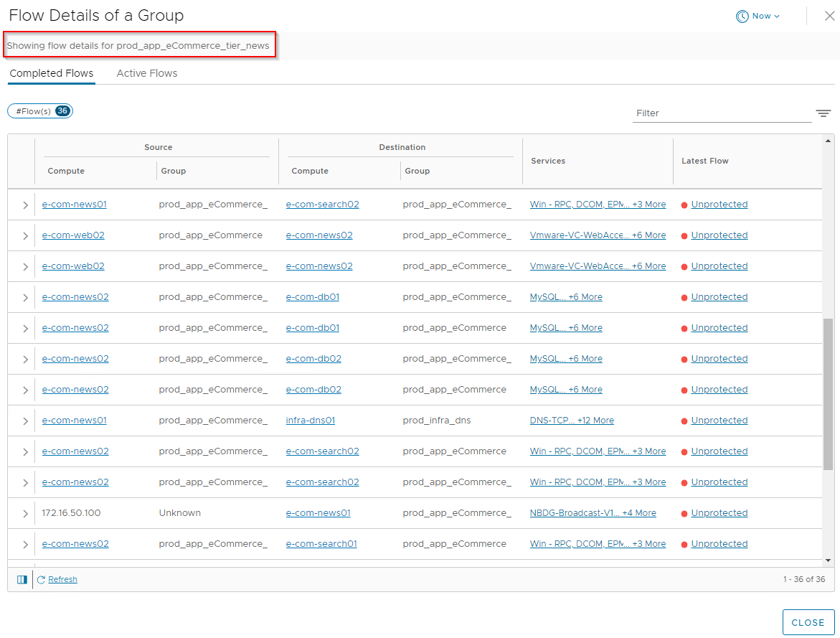Expand first e-com-news02 to e-com-db01 row
Image resolution: width=840 pixels, height=638 pixels.
(x=25, y=298)
